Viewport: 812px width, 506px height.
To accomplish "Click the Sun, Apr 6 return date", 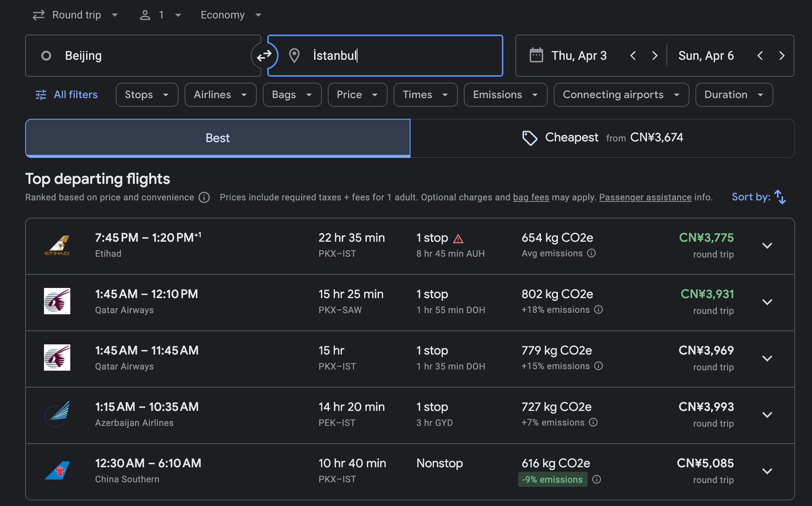I will click(x=706, y=56).
